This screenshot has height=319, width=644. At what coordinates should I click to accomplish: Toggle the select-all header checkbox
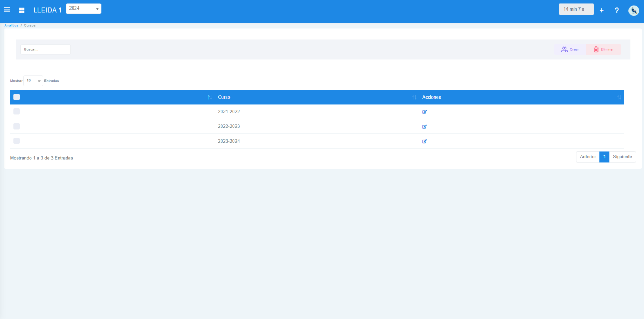17,97
